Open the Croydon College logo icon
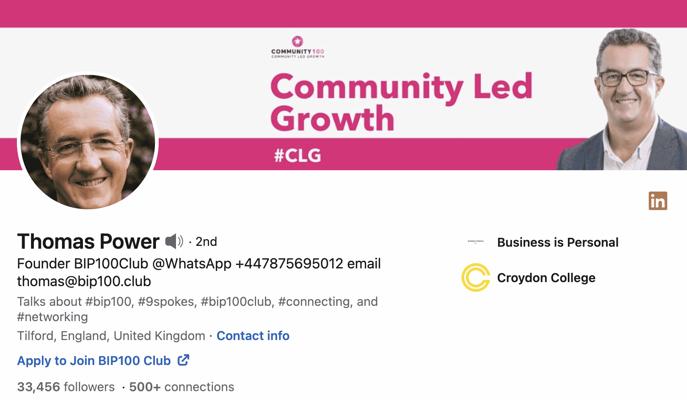Viewport: 687px width, 400px height. (475, 277)
